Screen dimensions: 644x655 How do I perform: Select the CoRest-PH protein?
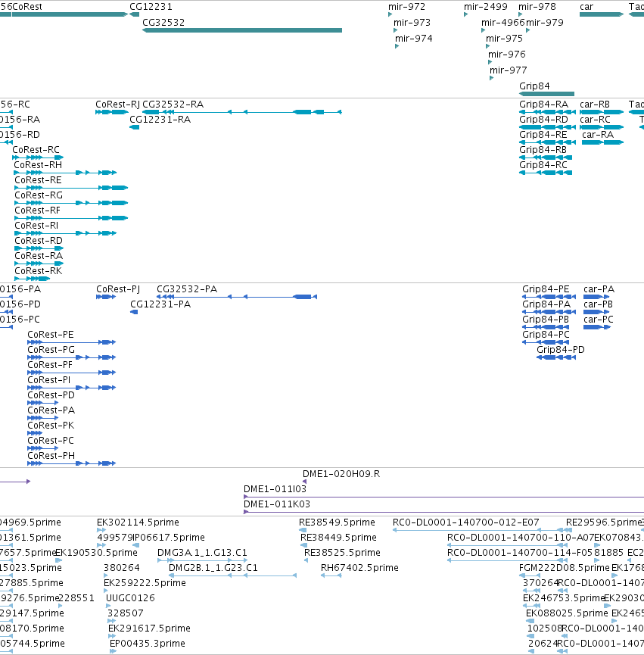(x=71, y=463)
